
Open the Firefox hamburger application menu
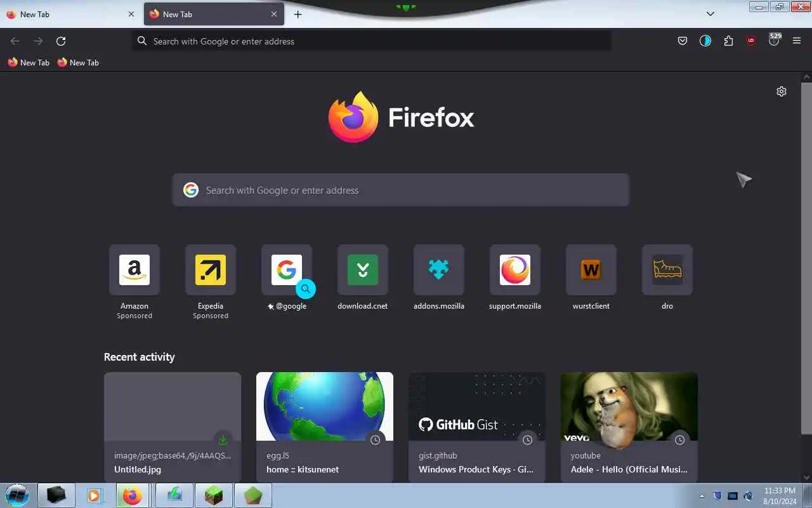point(797,41)
